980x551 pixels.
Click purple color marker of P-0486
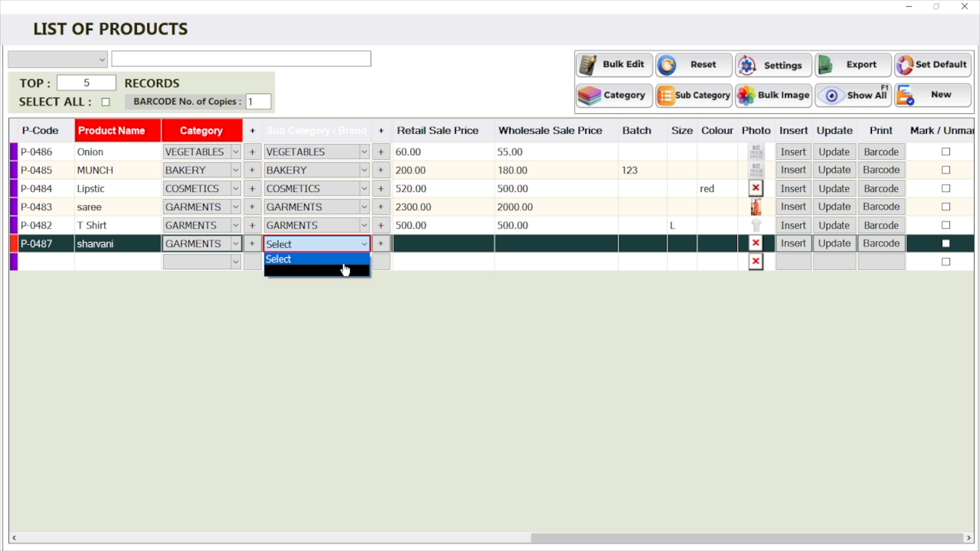(14, 152)
